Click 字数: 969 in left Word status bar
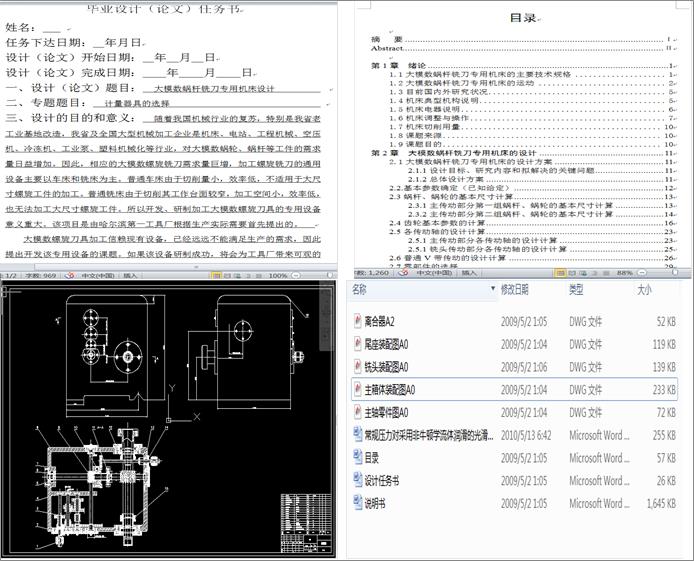This screenshot has height=561, width=694. click(x=40, y=276)
